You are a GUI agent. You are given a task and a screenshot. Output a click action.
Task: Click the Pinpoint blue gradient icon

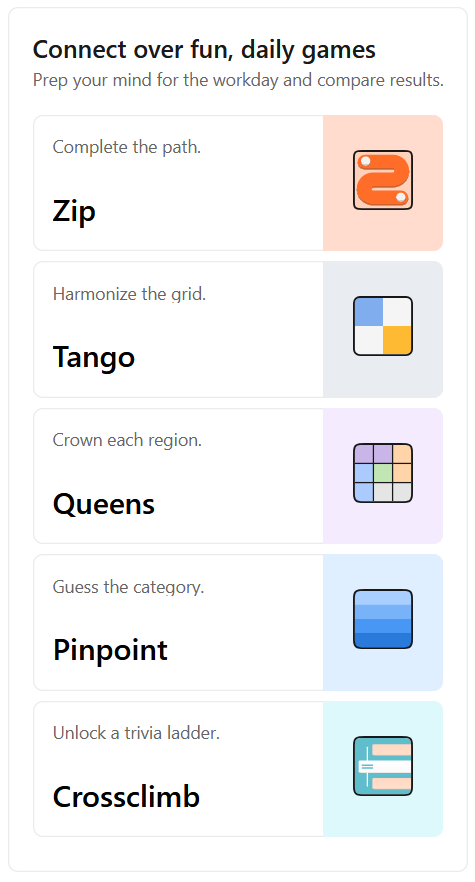383,619
